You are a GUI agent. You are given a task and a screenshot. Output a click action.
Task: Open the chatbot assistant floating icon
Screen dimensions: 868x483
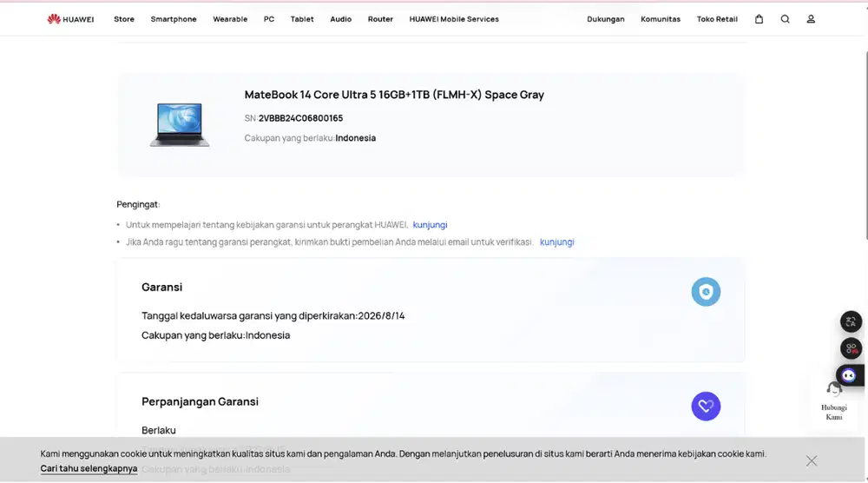pos(849,375)
